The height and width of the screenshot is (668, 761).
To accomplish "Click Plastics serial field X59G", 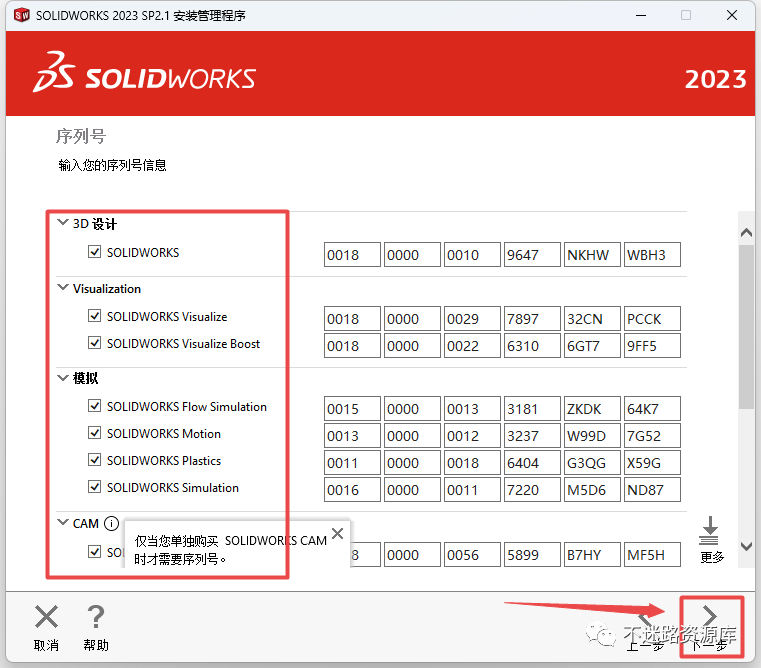I will (x=652, y=463).
